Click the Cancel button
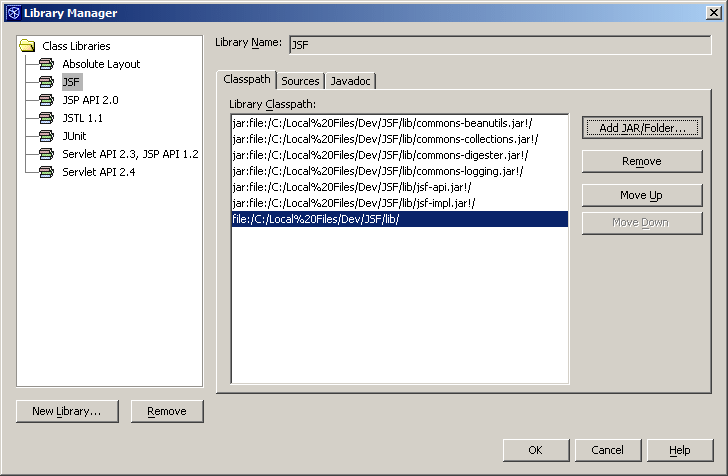This screenshot has height=476, width=728. tap(608, 450)
